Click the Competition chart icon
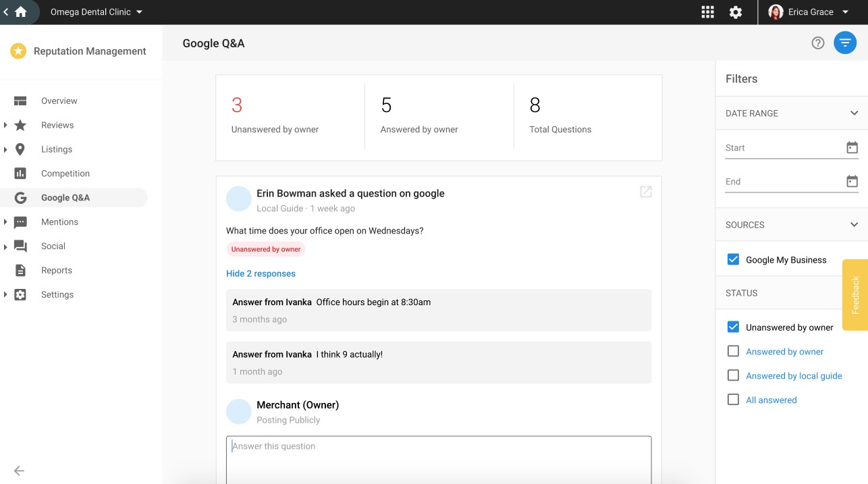 pos(20,173)
